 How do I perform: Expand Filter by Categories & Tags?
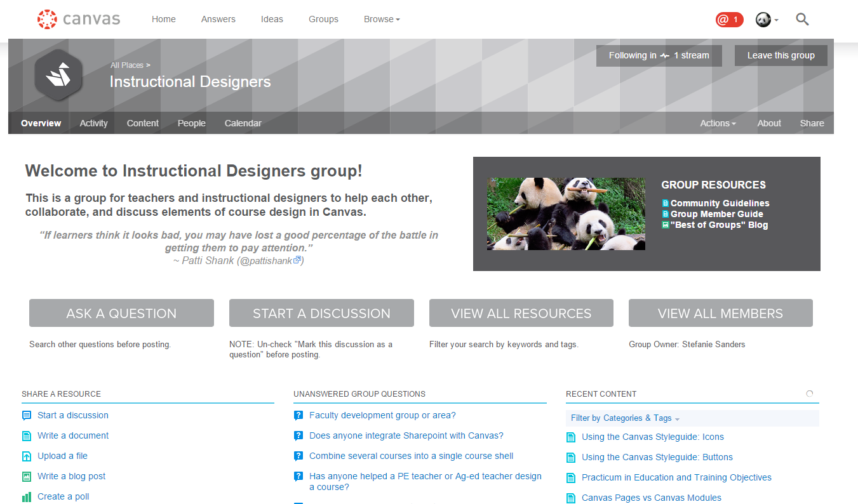tap(625, 418)
